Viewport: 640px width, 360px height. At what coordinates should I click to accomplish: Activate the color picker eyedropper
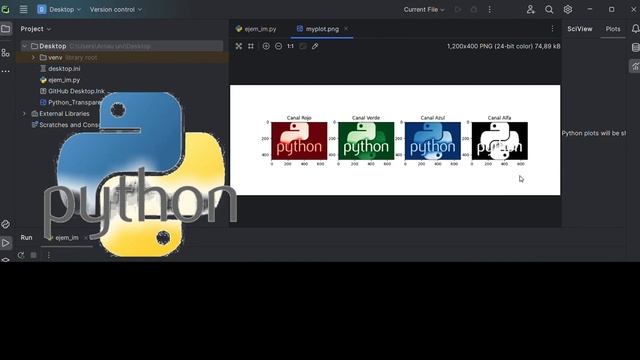coord(315,46)
